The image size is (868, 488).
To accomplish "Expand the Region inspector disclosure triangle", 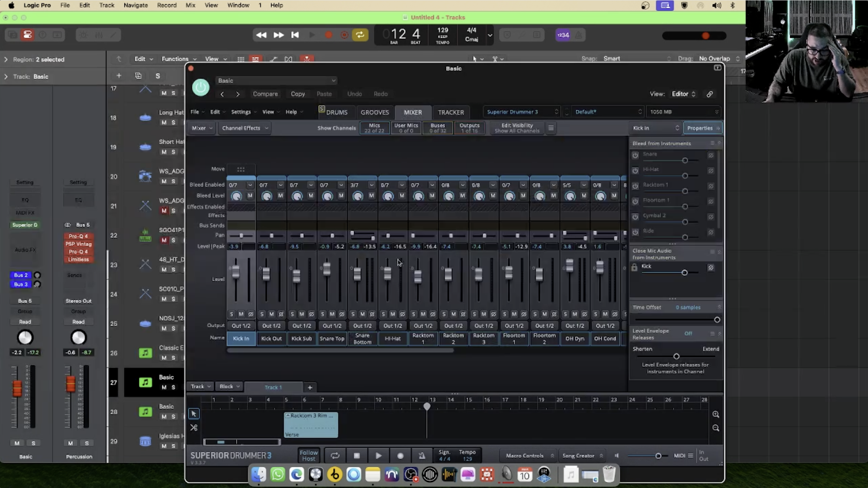I will pos(6,59).
